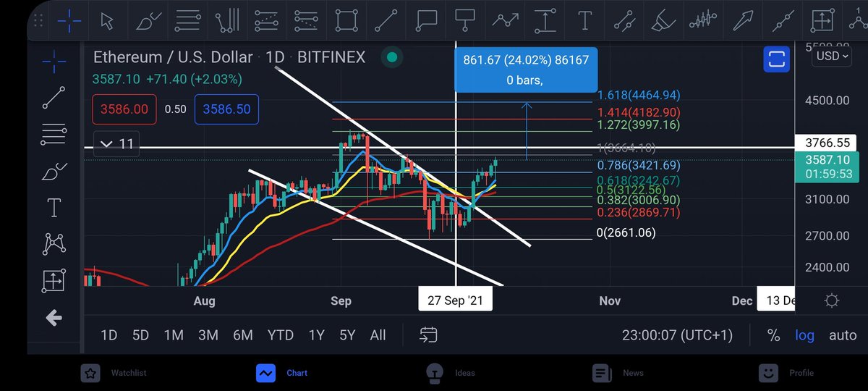Open timezone menu 23:00:07 (UTC+1)
This screenshot has height=391, width=868.
click(x=677, y=335)
